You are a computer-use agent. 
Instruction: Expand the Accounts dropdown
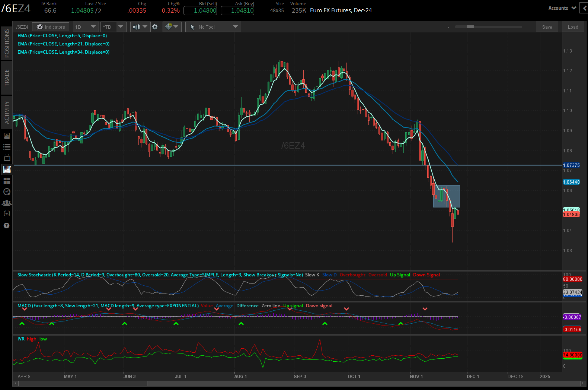pos(562,8)
